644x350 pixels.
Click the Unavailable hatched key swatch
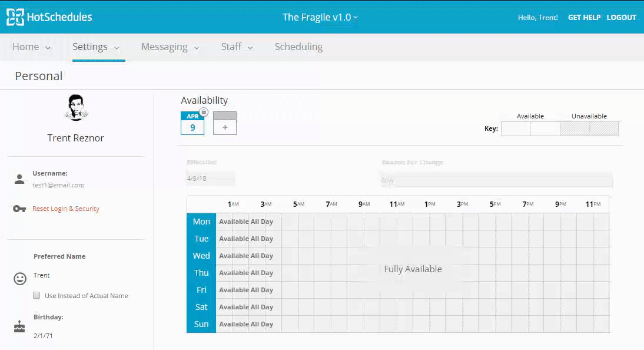tap(589, 128)
